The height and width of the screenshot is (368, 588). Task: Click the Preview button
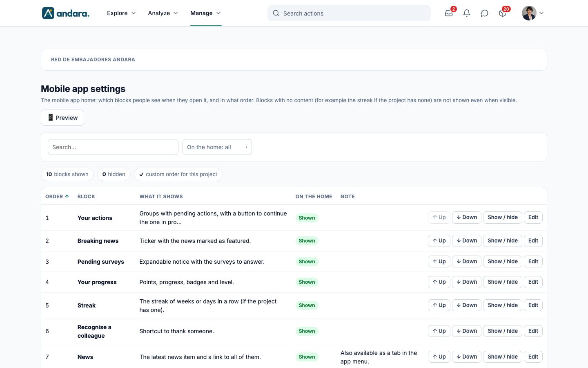coord(62,118)
